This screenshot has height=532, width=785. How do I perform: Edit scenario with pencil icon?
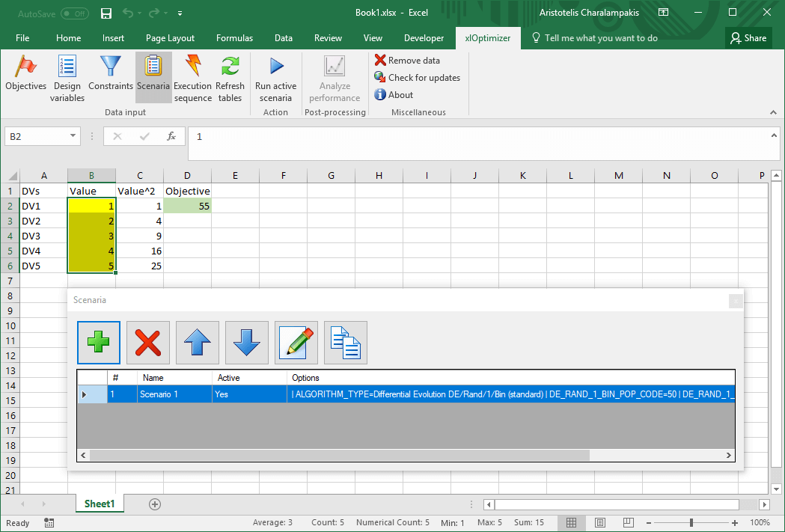tap(296, 343)
